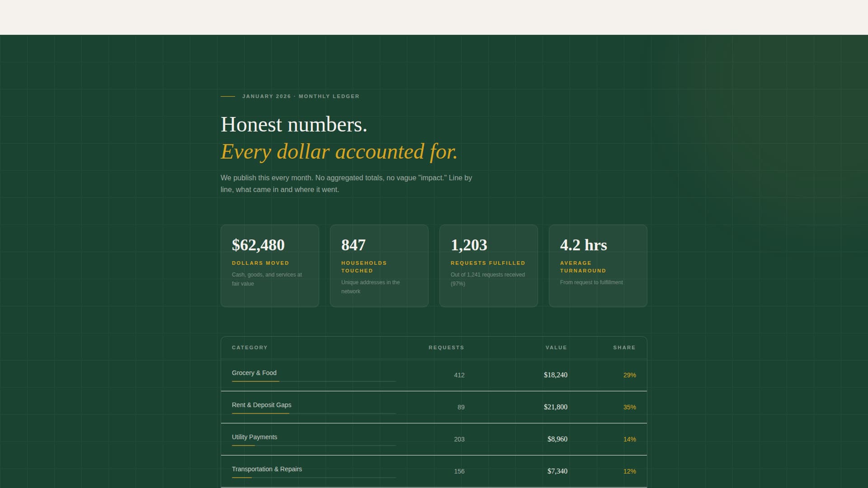The image size is (868, 488).
Task: Select the 847 Households Touched stat card
Action: 379,266
